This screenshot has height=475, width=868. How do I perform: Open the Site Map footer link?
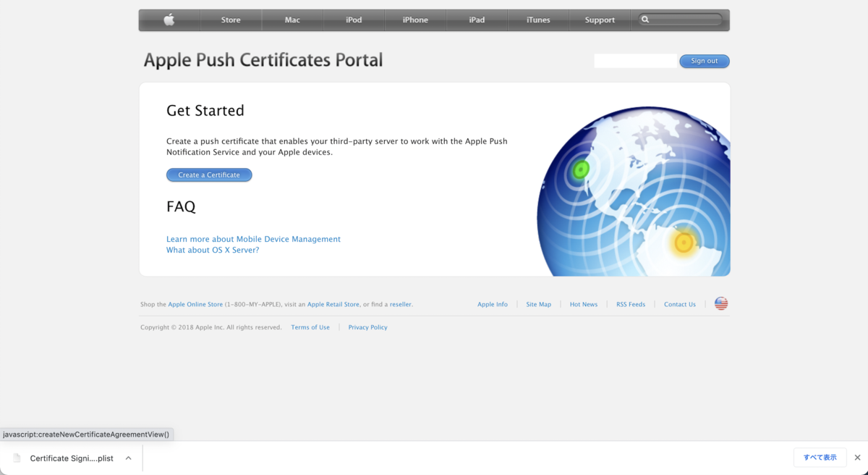click(x=539, y=305)
